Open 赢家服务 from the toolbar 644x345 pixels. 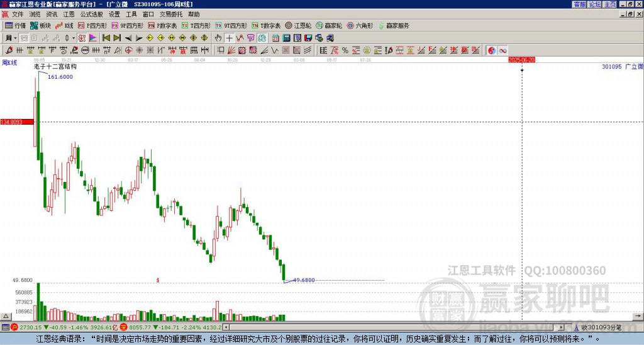[394, 25]
